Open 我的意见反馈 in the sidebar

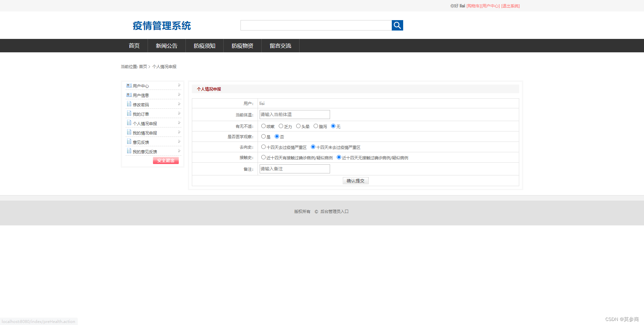click(x=145, y=152)
